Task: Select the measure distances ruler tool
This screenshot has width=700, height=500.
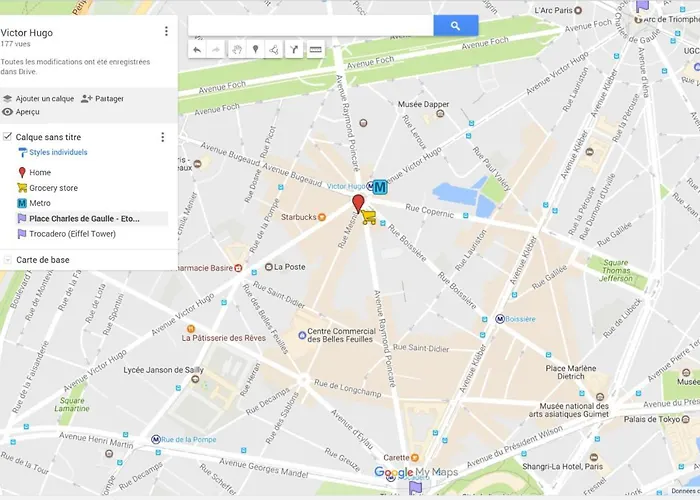Action: 315,50
